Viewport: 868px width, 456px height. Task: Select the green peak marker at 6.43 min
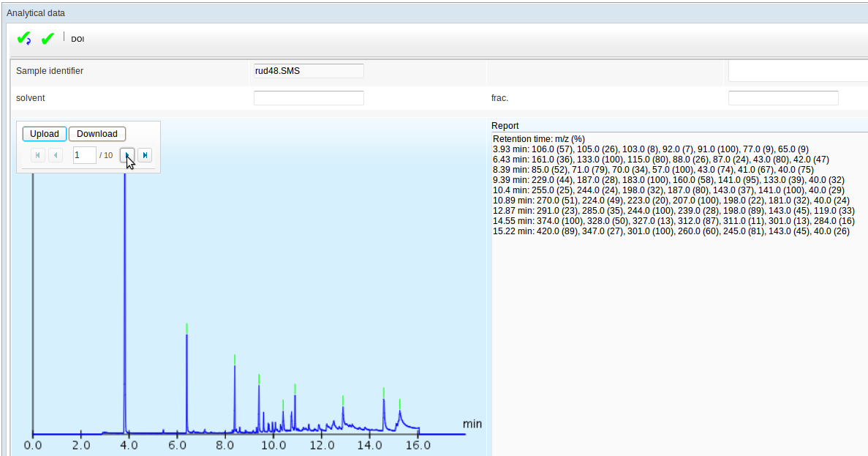pyautogui.click(x=186, y=328)
